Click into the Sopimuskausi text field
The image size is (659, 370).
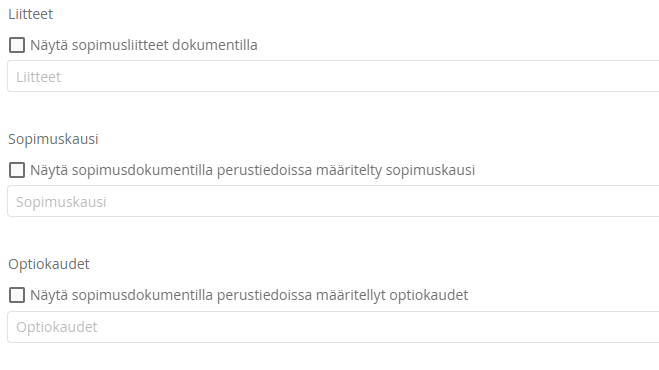pyautogui.click(x=333, y=201)
